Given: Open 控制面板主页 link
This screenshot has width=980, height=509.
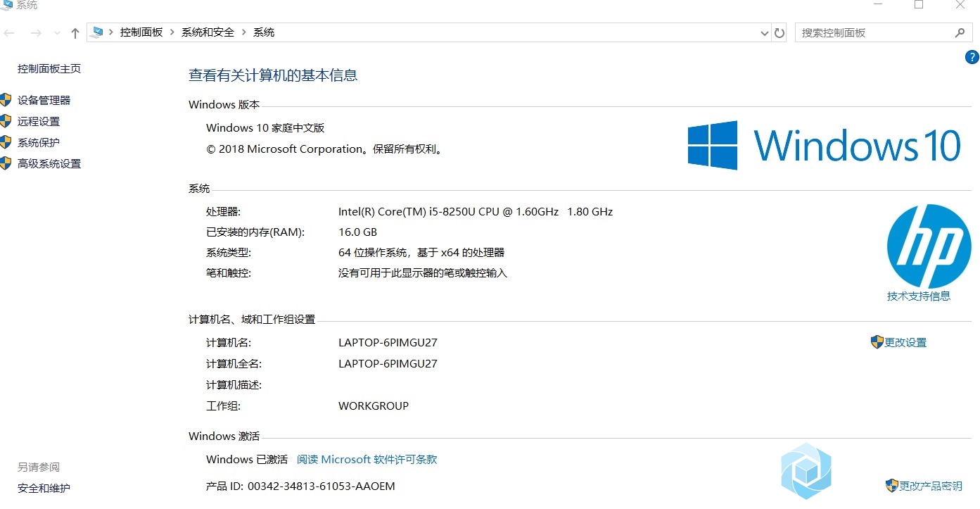Looking at the screenshot, I should pos(49,68).
